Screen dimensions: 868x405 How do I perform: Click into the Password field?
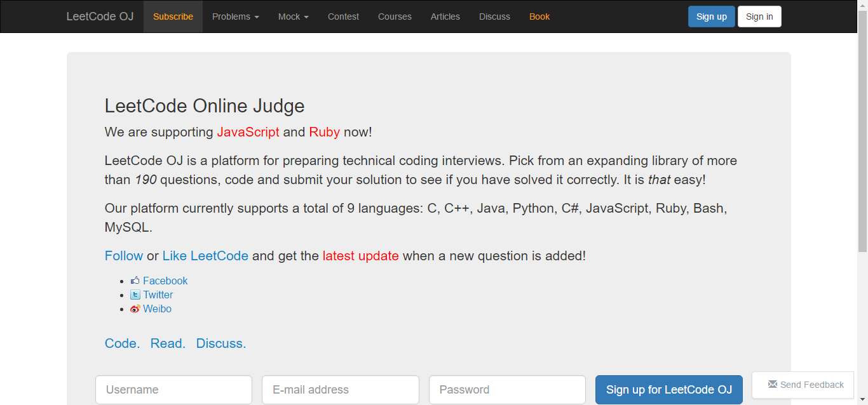click(507, 390)
